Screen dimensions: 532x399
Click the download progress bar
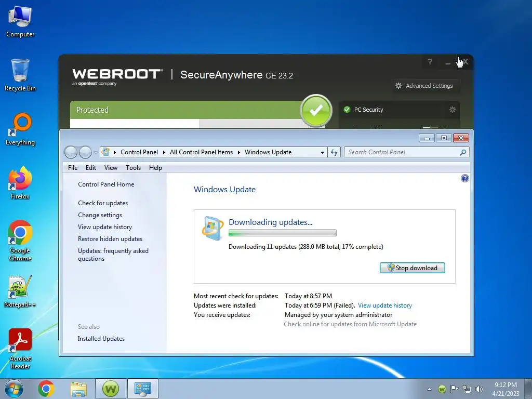click(x=282, y=233)
